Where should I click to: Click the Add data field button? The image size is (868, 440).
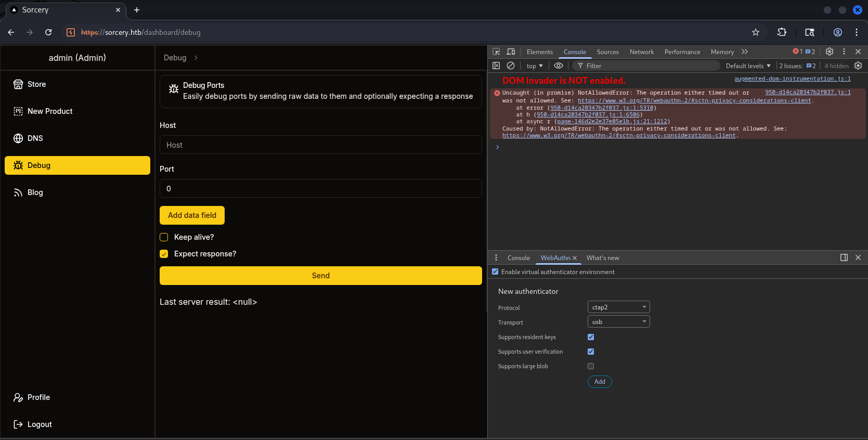[192, 215]
